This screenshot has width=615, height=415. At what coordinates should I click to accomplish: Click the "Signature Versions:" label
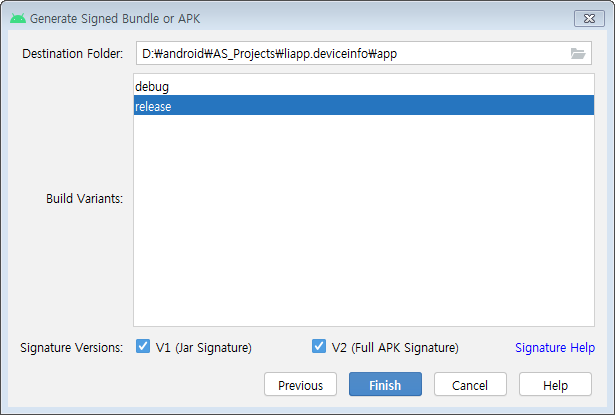71,348
